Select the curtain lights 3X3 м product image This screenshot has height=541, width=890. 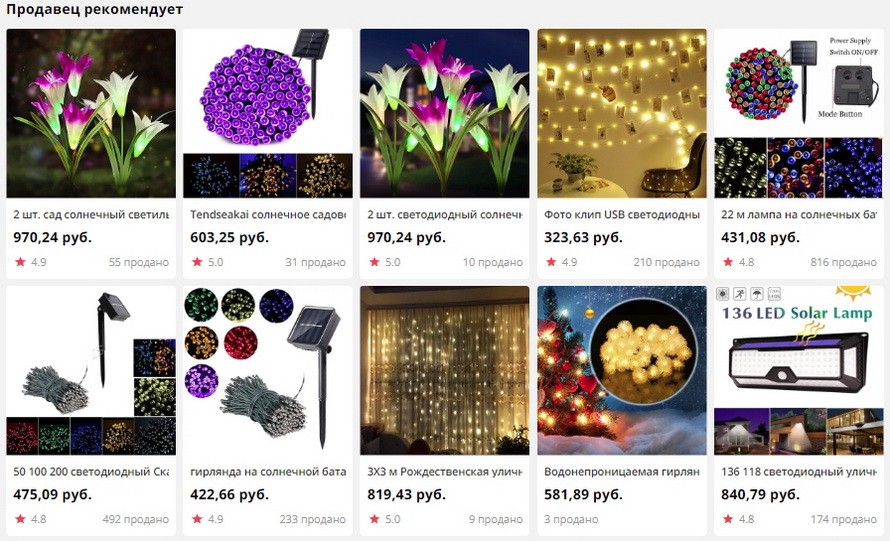click(x=444, y=370)
